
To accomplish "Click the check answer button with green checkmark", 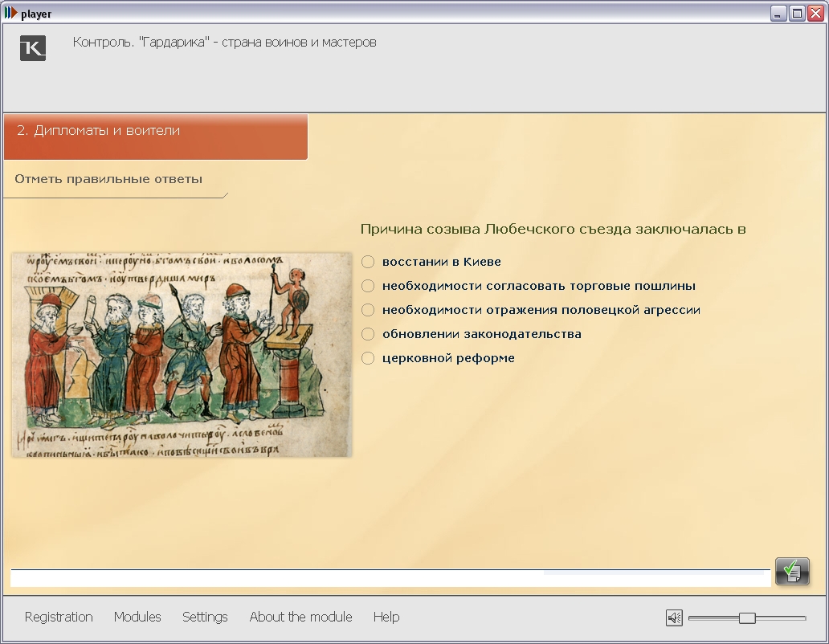I will click(x=792, y=571).
